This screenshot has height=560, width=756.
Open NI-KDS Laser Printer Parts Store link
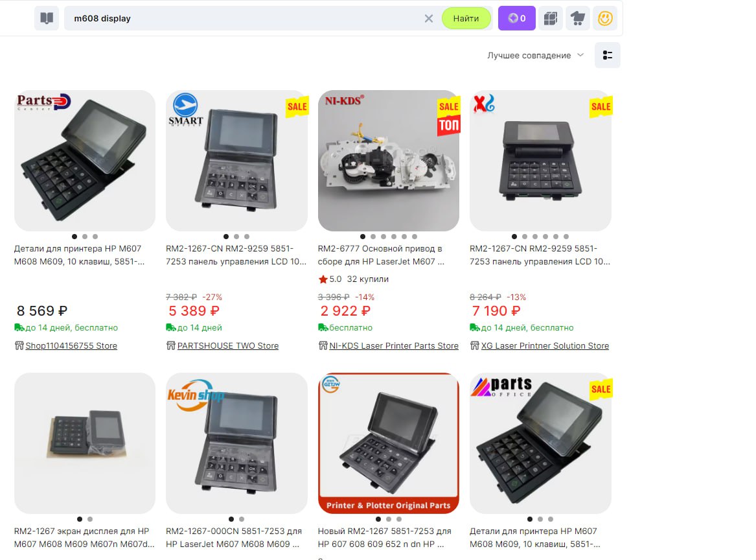click(x=394, y=345)
